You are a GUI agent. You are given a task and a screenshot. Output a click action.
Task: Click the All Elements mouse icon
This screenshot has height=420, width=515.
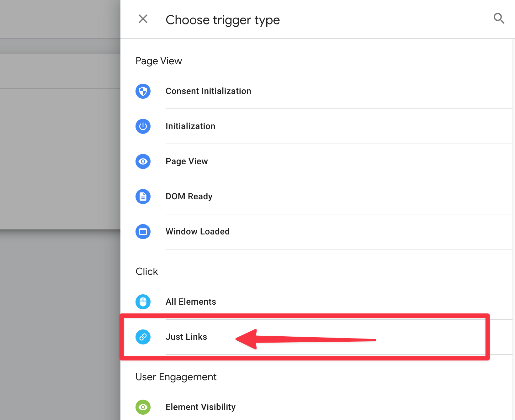click(x=143, y=302)
